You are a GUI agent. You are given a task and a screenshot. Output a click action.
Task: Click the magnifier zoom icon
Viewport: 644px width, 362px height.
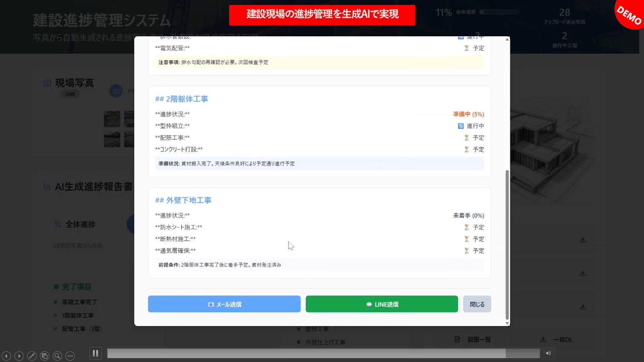(x=58, y=356)
